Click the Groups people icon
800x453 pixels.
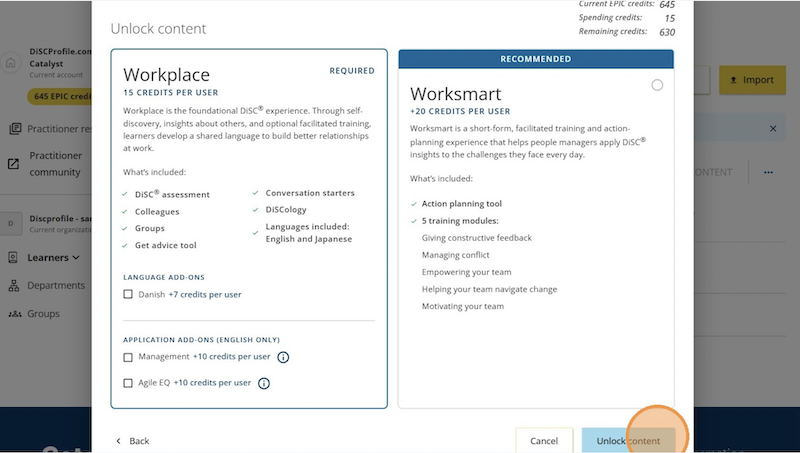(x=15, y=314)
